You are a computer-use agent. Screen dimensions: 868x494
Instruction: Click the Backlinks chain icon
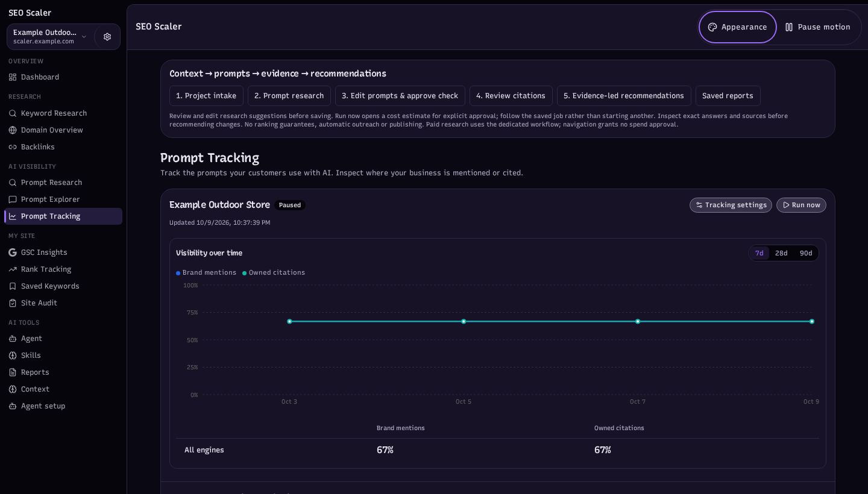point(13,147)
